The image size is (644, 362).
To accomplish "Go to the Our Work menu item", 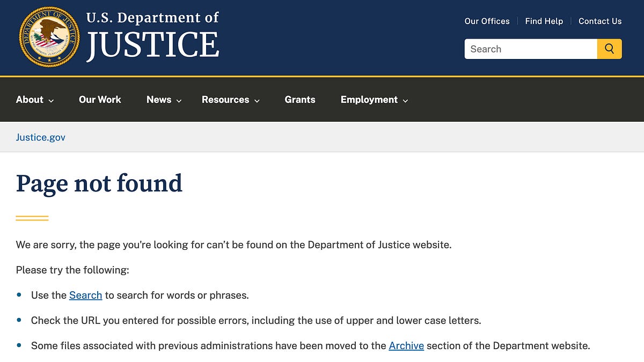I will click(x=100, y=100).
